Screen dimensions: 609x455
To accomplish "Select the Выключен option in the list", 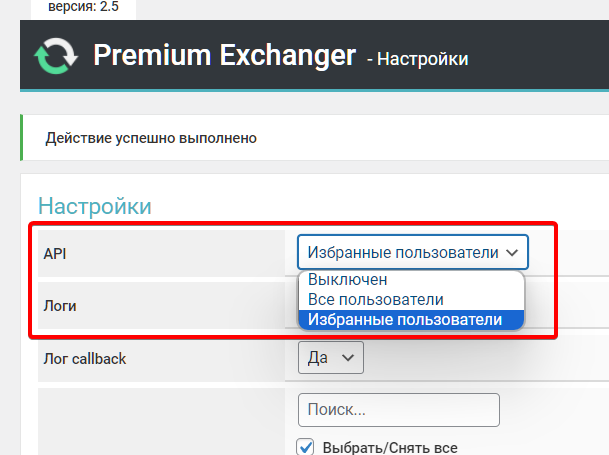I will [348, 280].
